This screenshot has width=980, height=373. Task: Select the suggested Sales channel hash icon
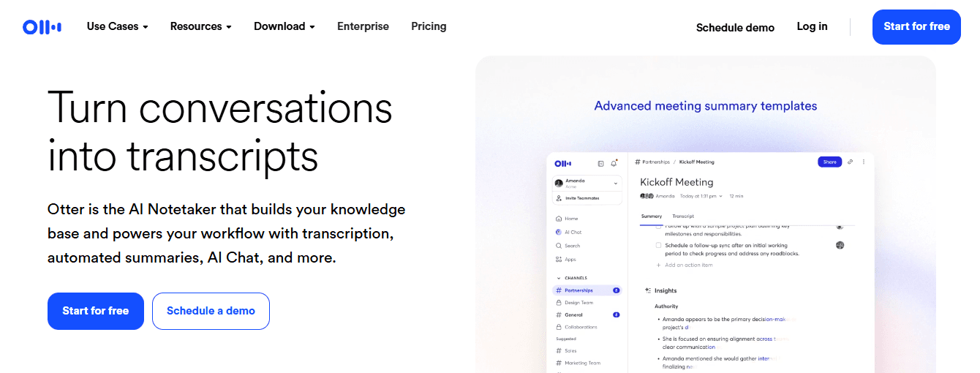(559, 351)
